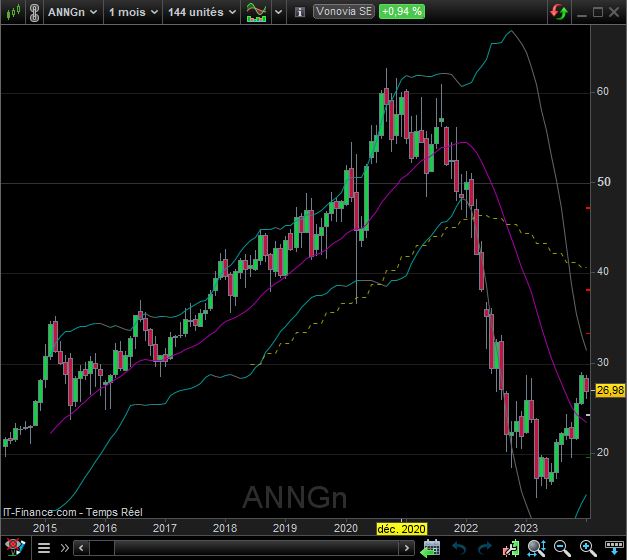Image resolution: width=629 pixels, height=560 pixels.
Task: Click the zoom in magnifier icon
Action: tap(588, 548)
